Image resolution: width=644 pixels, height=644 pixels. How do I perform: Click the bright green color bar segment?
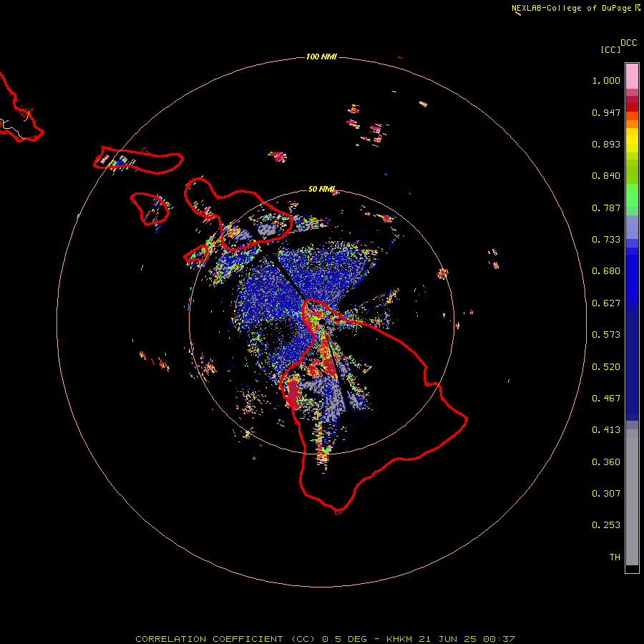[x=632, y=195]
